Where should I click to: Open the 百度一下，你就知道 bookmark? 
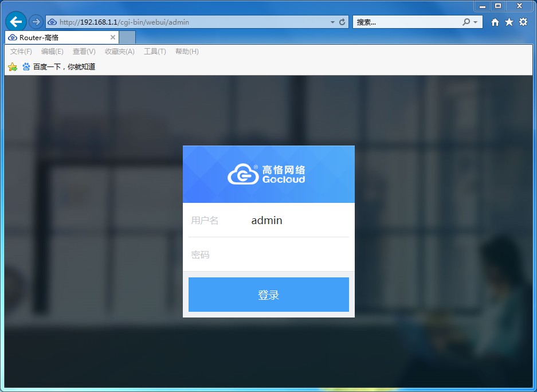[58, 66]
